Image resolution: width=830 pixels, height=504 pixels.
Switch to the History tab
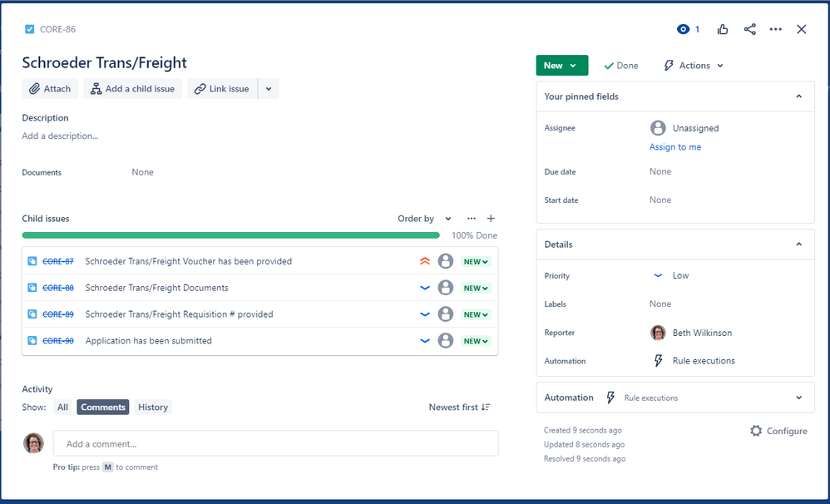[x=153, y=407]
